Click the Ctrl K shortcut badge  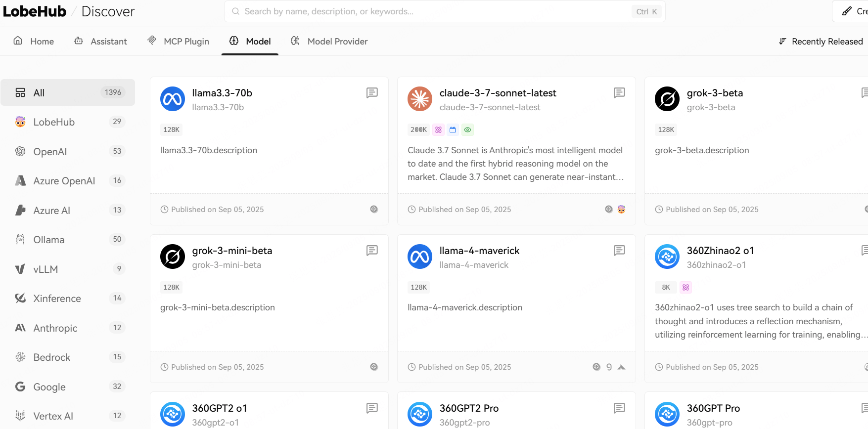pos(646,11)
